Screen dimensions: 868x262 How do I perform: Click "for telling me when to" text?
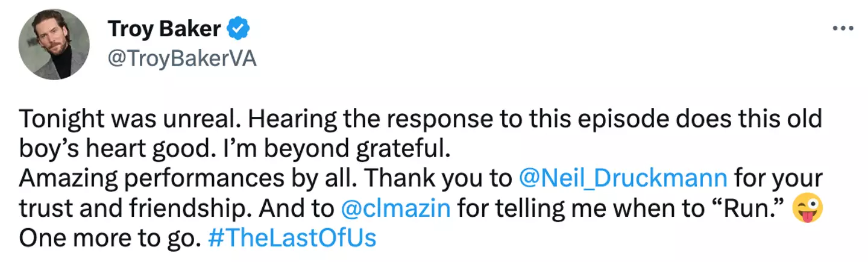[580, 208]
